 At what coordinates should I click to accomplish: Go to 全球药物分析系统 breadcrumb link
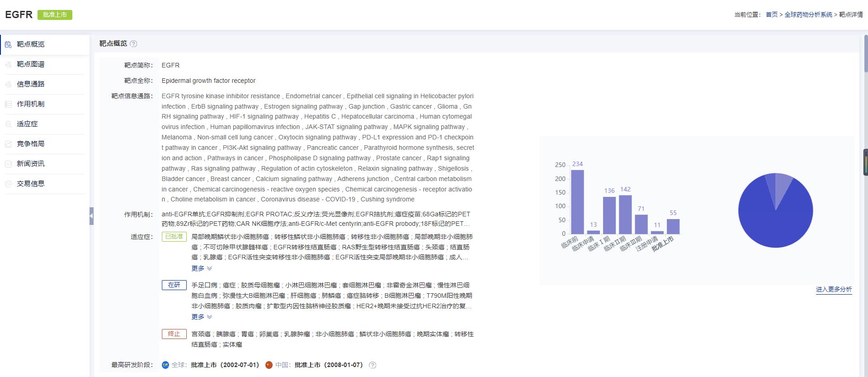tap(808, 14)
